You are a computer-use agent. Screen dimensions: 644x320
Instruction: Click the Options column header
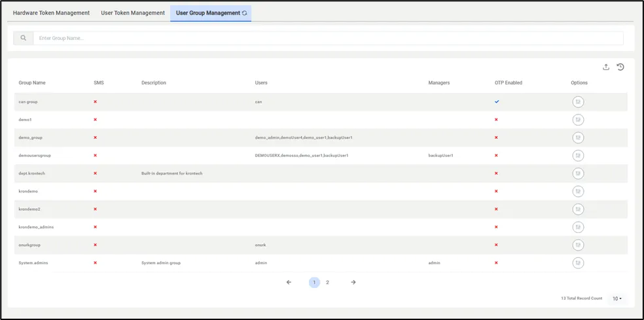579,82
